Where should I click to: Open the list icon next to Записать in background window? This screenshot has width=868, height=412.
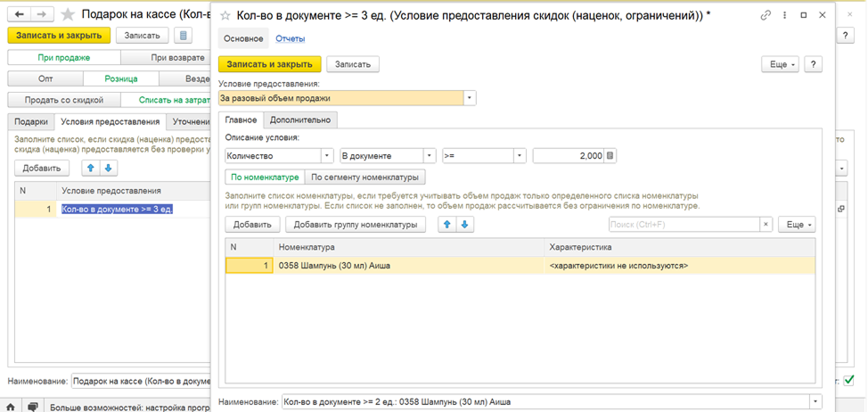[183, 36]
